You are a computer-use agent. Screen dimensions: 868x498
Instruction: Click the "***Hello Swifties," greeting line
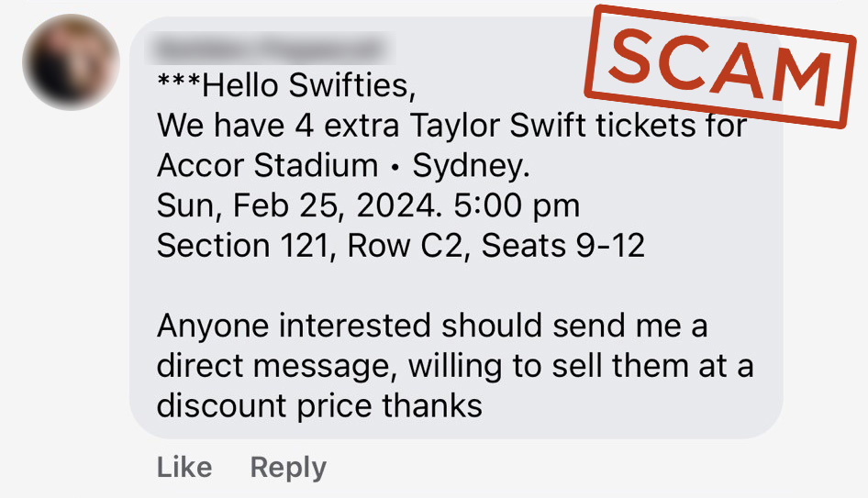tap(286, 86)
